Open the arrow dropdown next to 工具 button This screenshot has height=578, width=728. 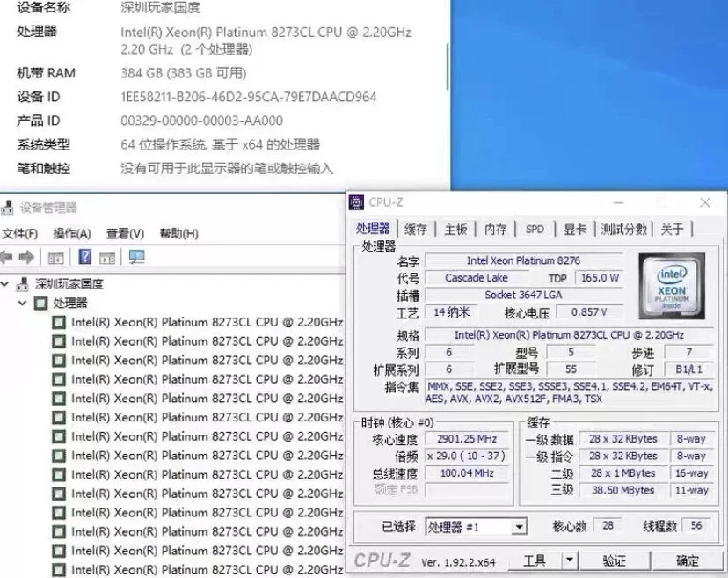(x=570, y=560)
